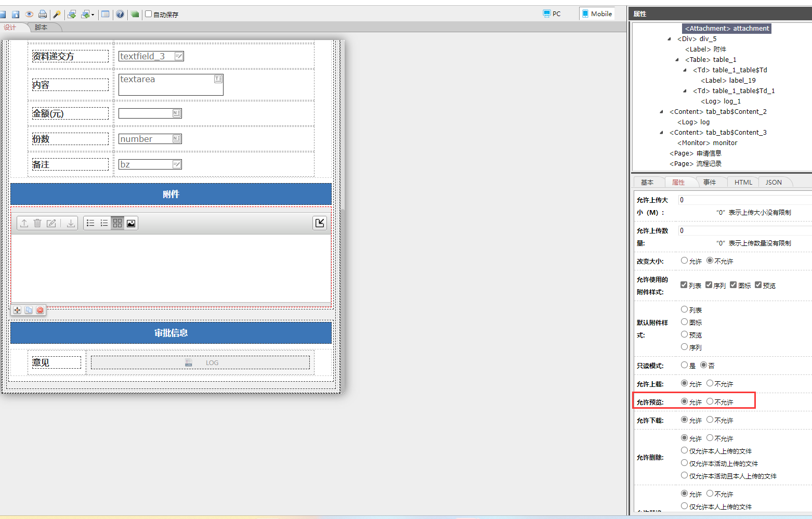Click the question mark help icon

point(120,15)
